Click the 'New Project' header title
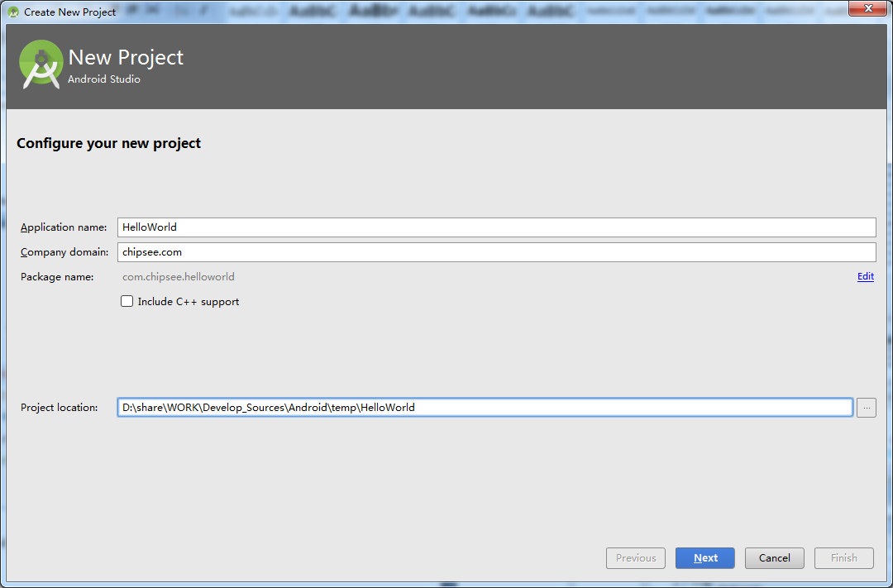Viewport: 893px width, 588px height. click(126, 57)
